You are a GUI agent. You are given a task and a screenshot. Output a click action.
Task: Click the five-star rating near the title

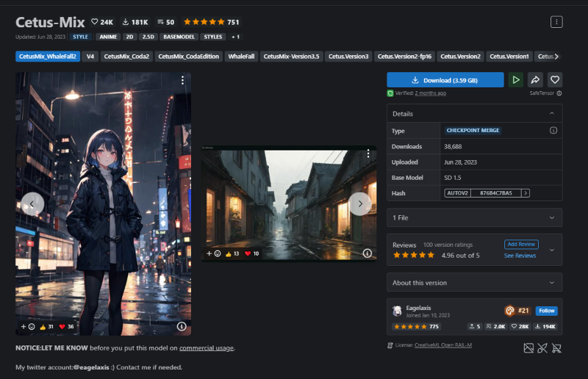[204, 23]
